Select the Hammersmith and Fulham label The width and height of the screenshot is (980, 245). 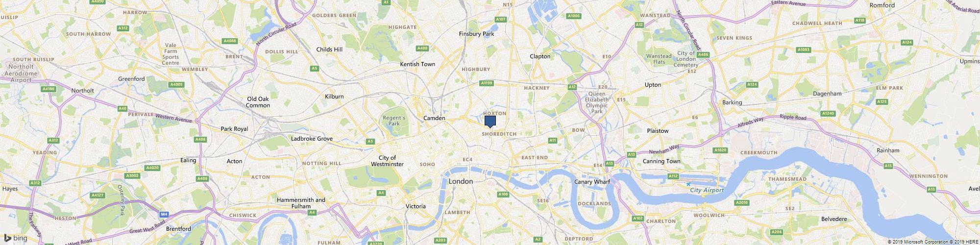[x=301, y=203]
